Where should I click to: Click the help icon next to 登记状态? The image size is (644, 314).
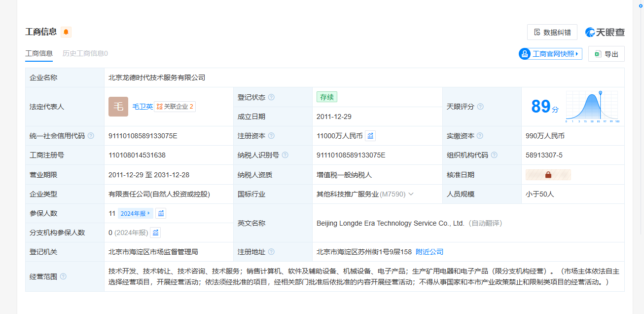[x=271, y=97]
